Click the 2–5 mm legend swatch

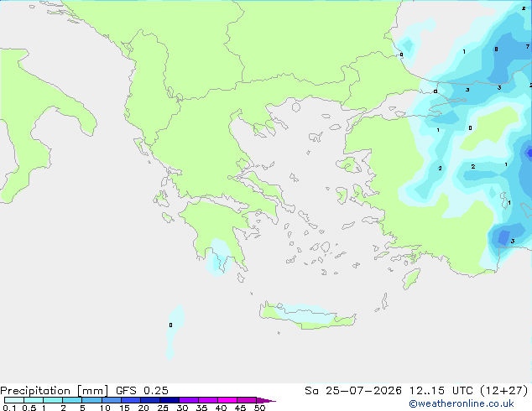click(72, 400)
